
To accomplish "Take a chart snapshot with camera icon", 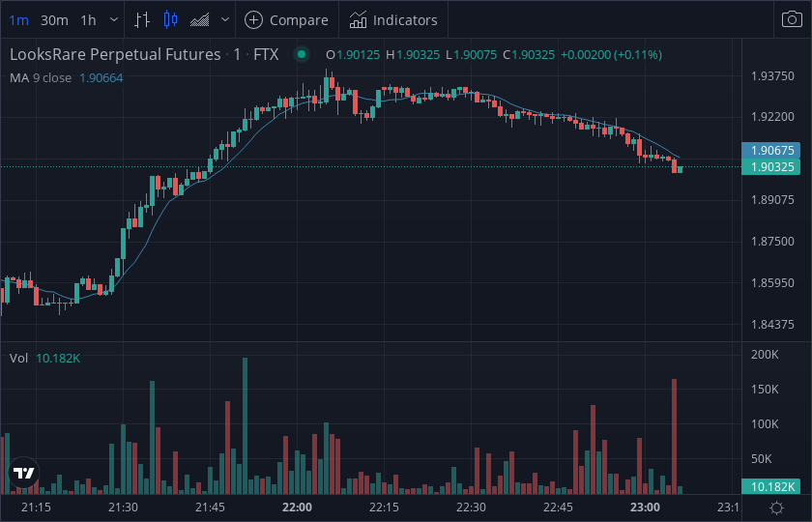I will tap(792, 20).
